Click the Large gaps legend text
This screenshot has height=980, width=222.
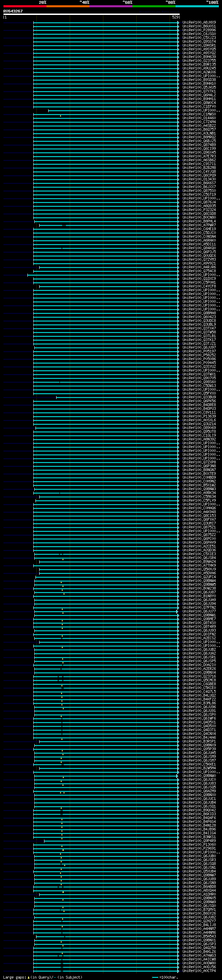(x=43, y=977)
